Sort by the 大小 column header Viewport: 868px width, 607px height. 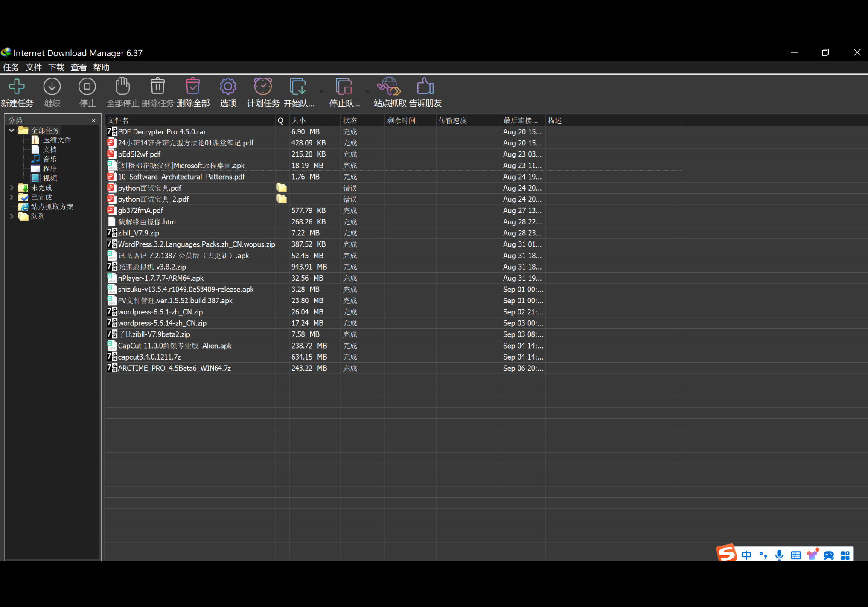point(315,120)
